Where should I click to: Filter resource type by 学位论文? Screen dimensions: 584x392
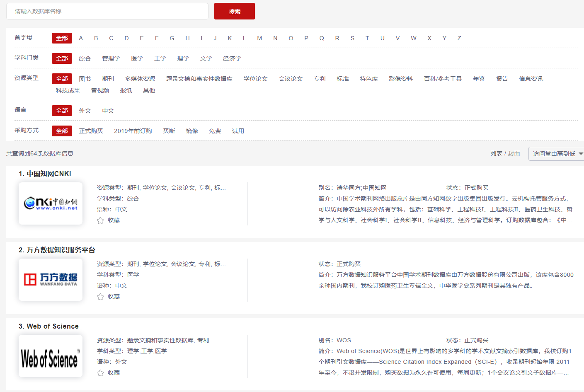(255, 79)
